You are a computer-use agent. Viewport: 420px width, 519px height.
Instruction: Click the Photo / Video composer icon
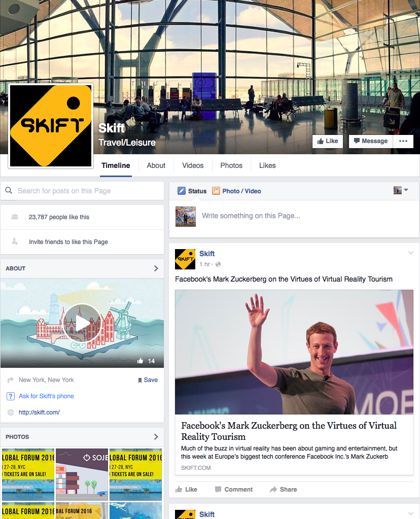(x=216, y=191)
